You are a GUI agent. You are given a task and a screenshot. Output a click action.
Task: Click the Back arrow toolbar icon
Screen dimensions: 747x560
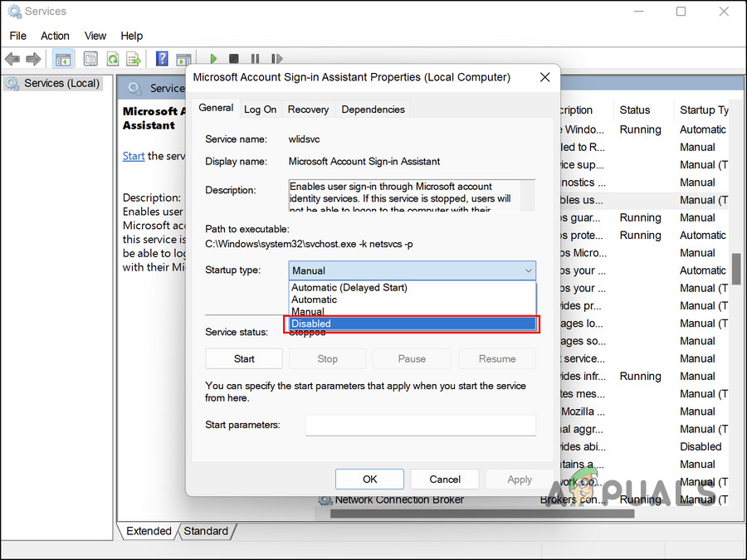point(12,59)
